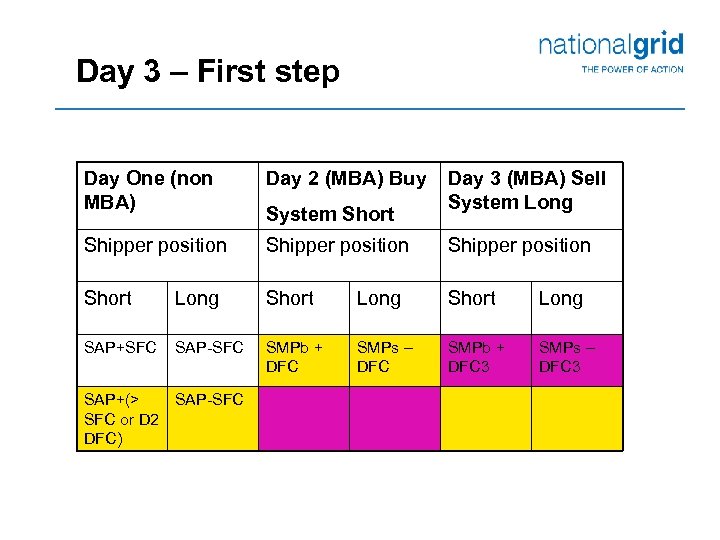Screen dimensions: 720x540
Task: Select the "Day 2 (MBA) Buy" header text
Action: pos(345,178)
